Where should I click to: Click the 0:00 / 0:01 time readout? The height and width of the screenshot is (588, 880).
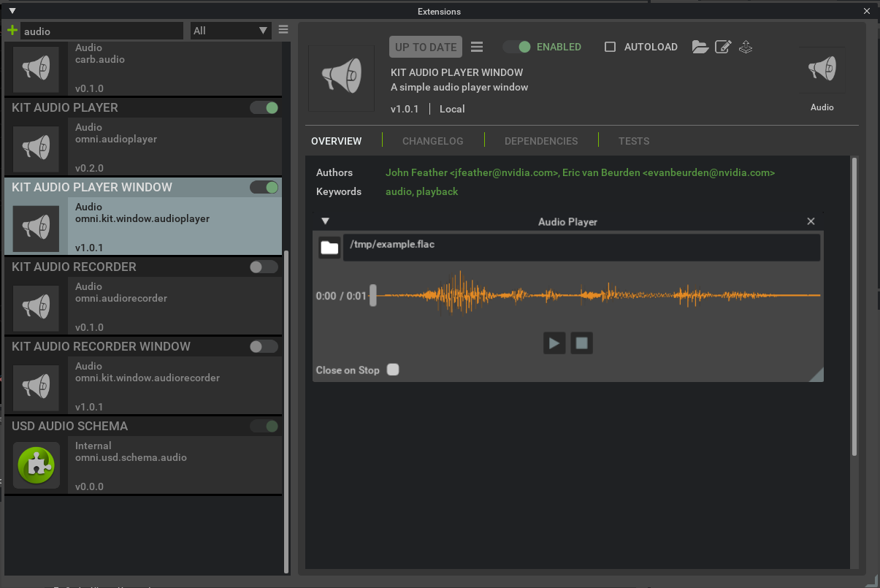click(341, 297)
